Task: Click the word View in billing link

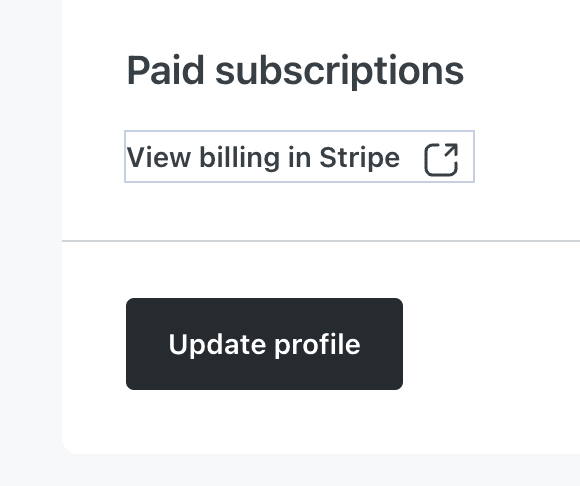Action: pyautogui.click(x=159, y=158)
